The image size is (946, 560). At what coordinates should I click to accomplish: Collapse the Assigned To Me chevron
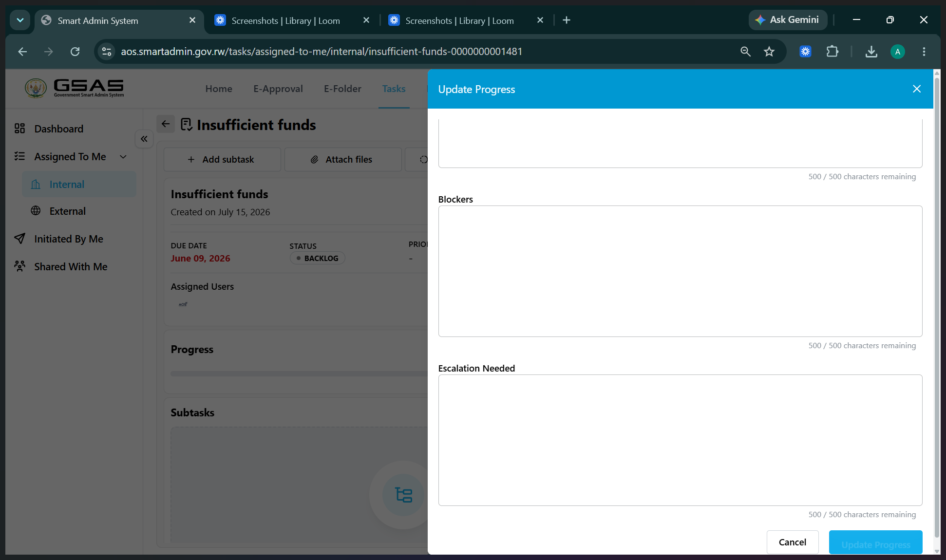[123, 157]
